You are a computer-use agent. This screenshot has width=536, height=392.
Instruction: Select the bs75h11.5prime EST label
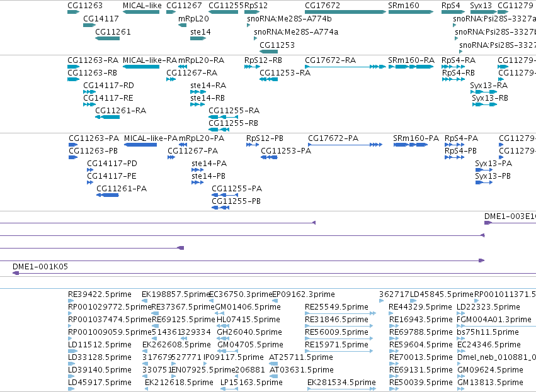[488, 332]
